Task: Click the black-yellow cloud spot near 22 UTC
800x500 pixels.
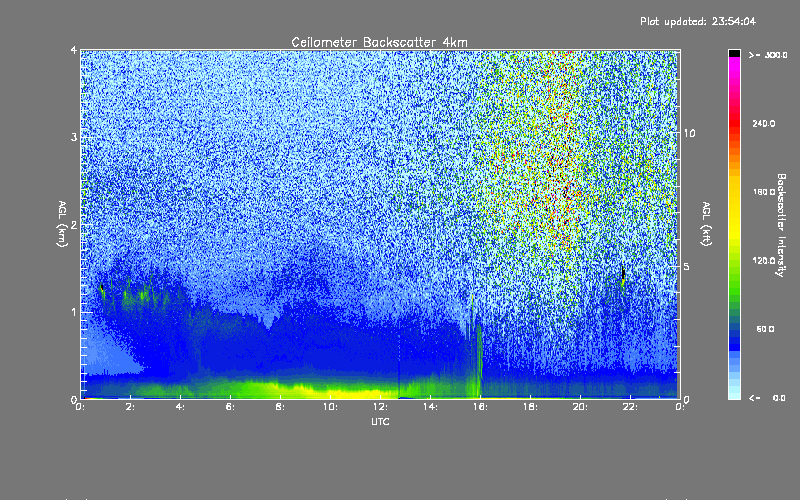Action: [x=623, y=276]
